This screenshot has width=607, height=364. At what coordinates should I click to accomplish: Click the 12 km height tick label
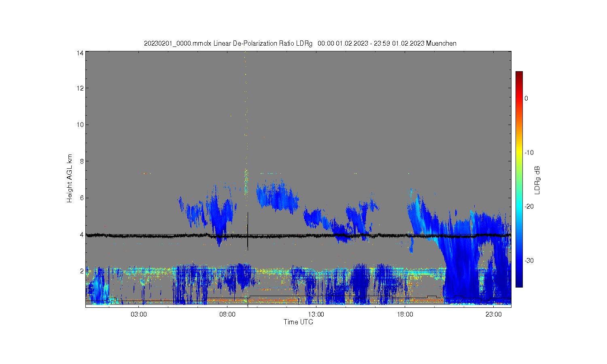(x=81, y=88)
